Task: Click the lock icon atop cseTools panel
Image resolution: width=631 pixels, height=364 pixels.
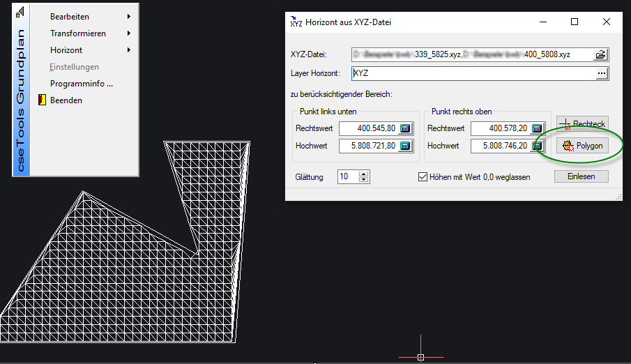Action: pyautogui.click(x=20, y=12)
